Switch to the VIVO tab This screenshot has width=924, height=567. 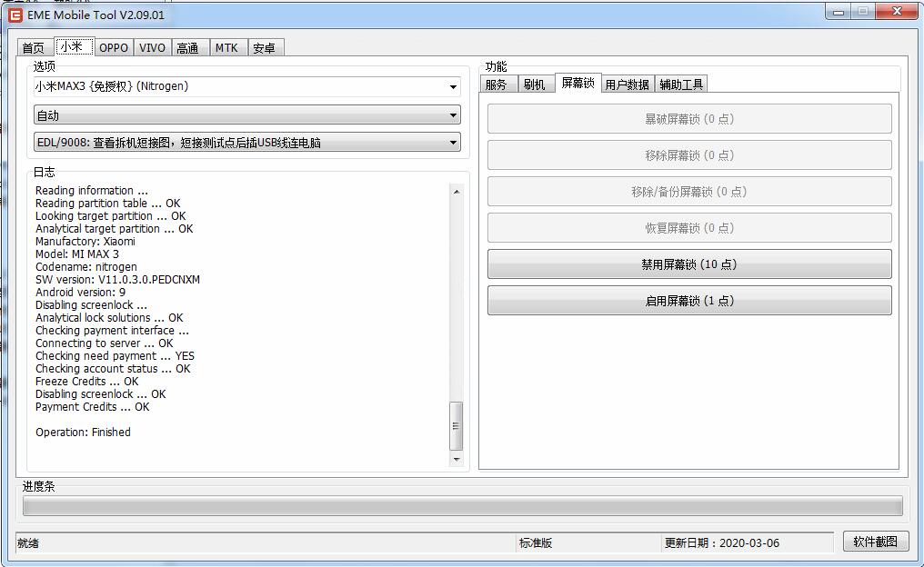pos(152,47)
